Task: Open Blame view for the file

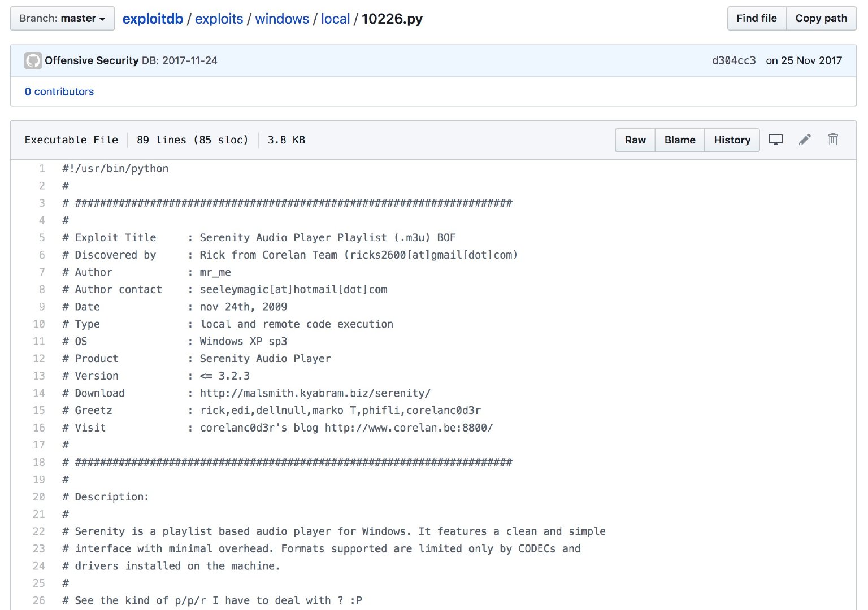Action: 680,140
